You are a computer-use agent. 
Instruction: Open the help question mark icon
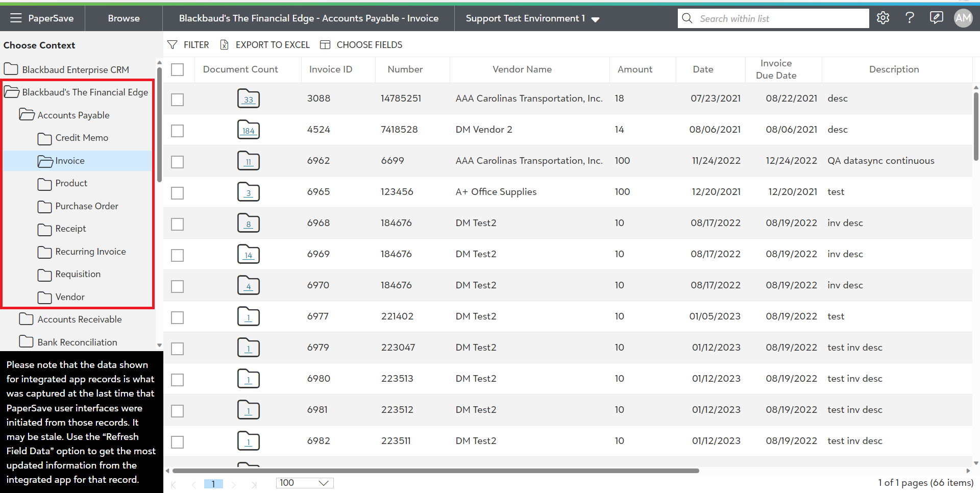coord(910,18)
